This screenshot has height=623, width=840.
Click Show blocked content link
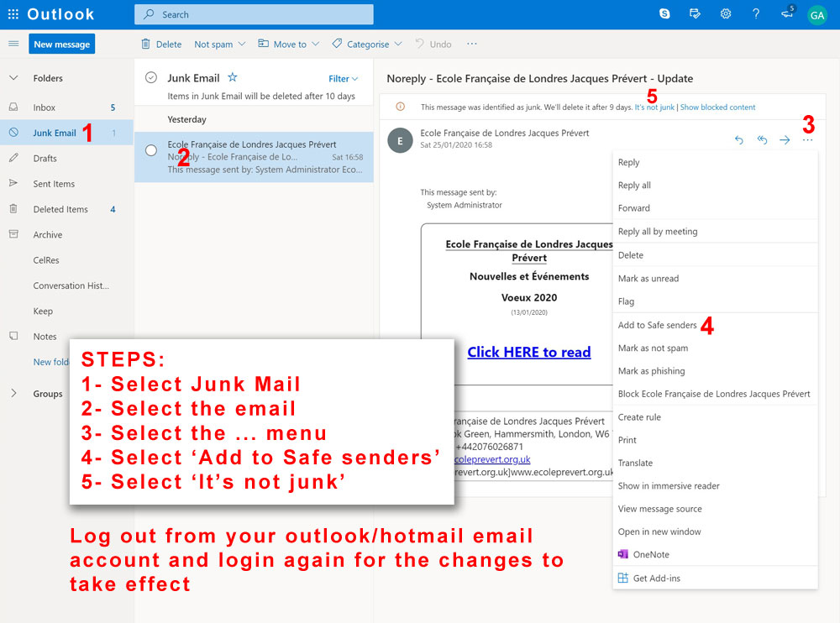tap(718, 107)
